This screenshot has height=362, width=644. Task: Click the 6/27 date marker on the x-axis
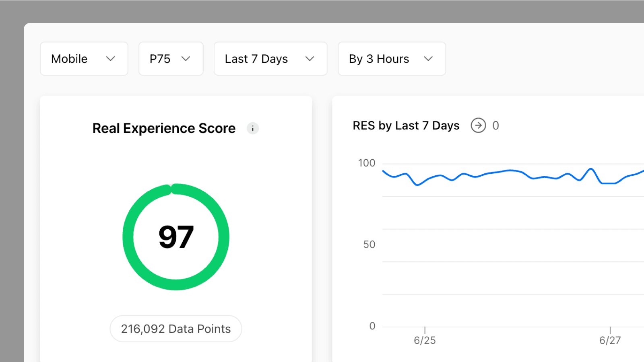(610, 340)
